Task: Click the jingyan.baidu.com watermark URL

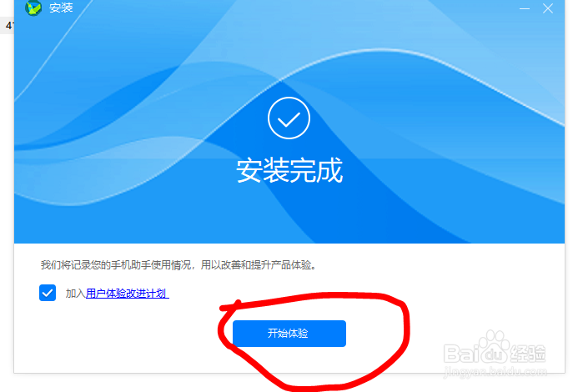Action: (x=495, y=371)
